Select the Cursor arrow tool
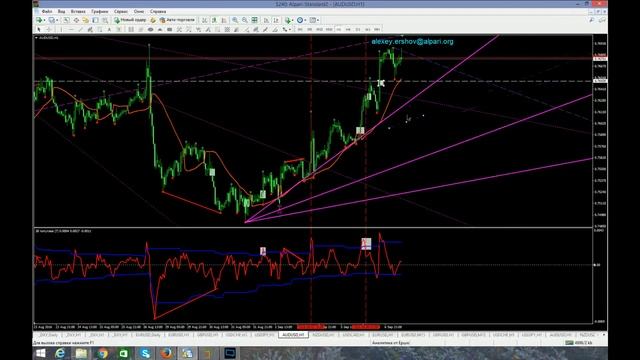 pos(39,29)
